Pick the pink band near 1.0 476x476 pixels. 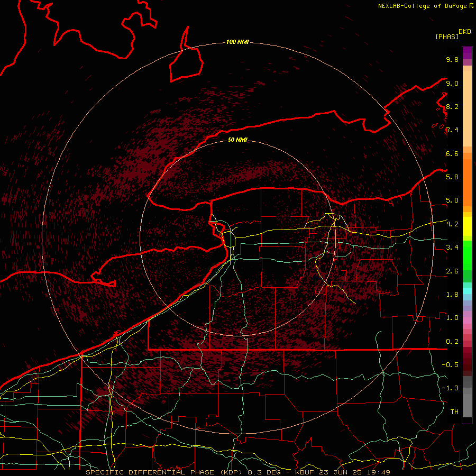click(x=467, y=321)
